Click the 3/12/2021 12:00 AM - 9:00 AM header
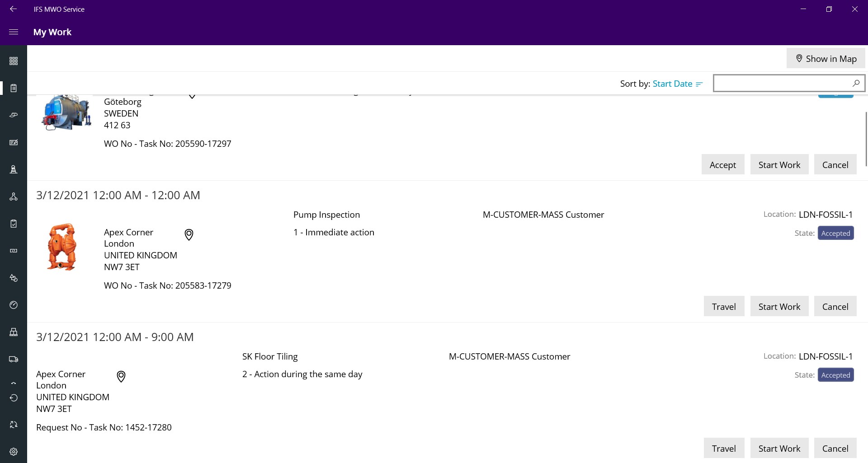The image size is (868, 463). pyautogui.click(x=115, y=337)
